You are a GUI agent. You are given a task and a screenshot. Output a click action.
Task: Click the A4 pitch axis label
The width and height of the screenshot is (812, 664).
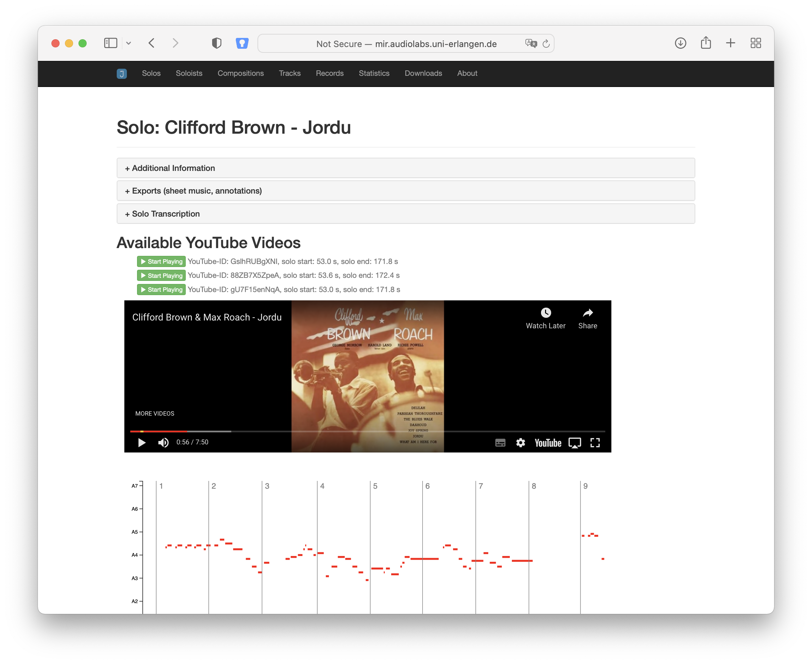click(135, 555)
